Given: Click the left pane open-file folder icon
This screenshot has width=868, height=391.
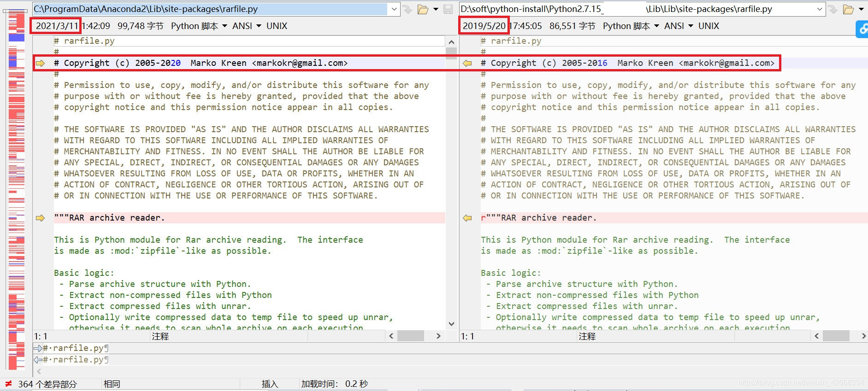Looking at the screenshot, I should click(423, 9).
